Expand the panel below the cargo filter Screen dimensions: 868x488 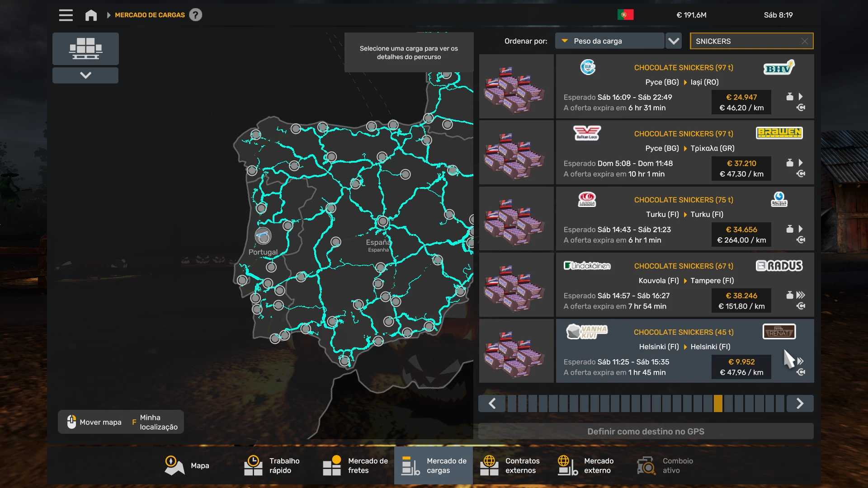point(85,75)
